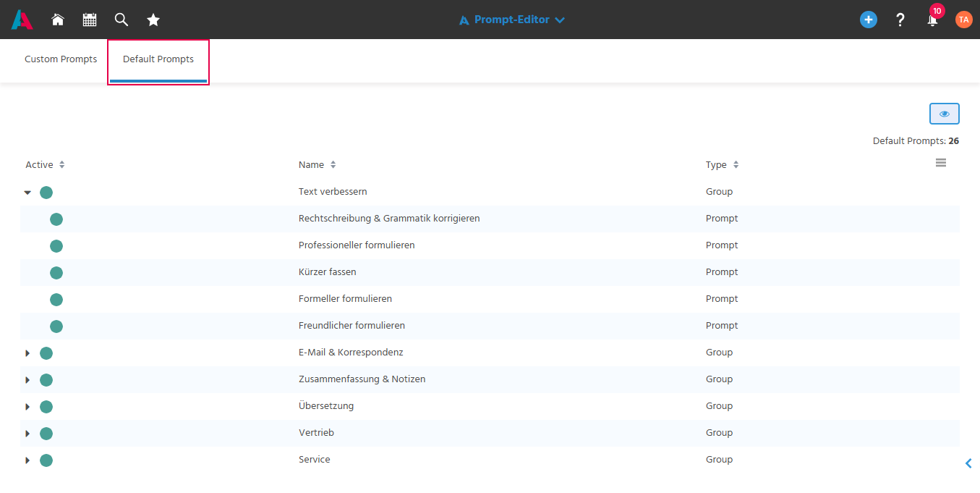Select the Service name
This screenshot has height=493, width=980.
(x=315, y=460)
